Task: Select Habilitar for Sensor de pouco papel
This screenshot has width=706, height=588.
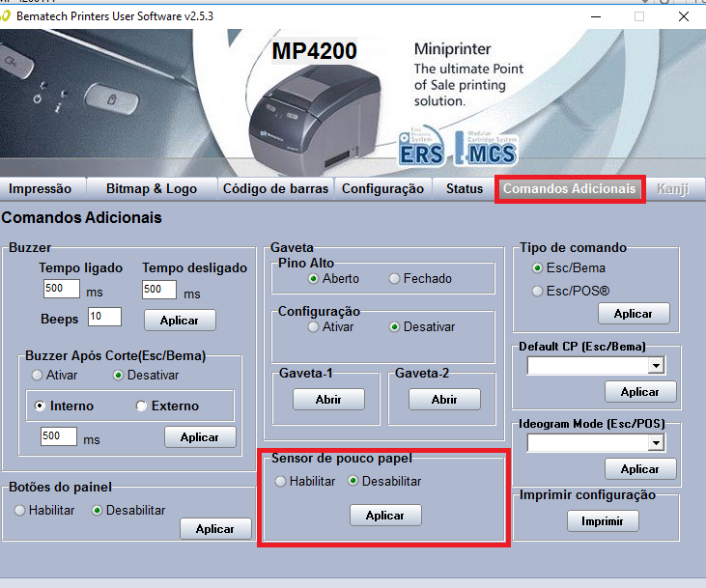Action: pyautogui.click(x=281, y=481)
